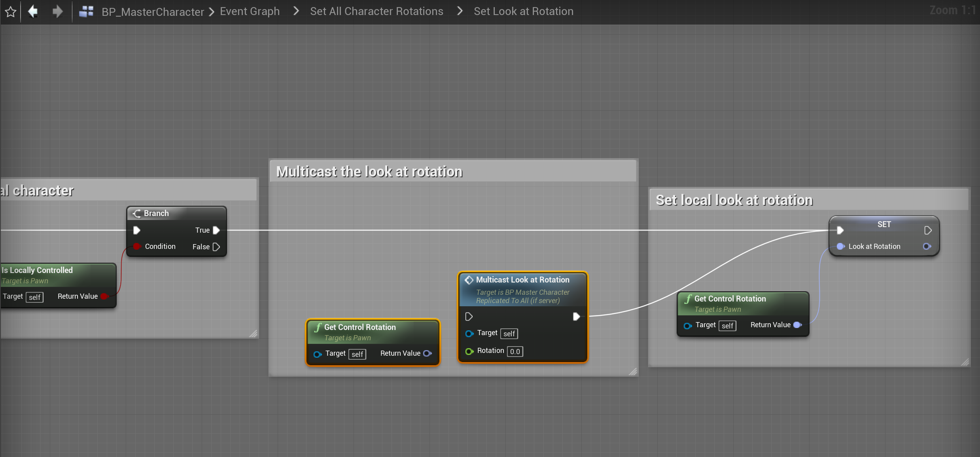Open Set All Character Rotations breadcrumb
Viewport: 980px width, 457px height.
pos(376,11)
